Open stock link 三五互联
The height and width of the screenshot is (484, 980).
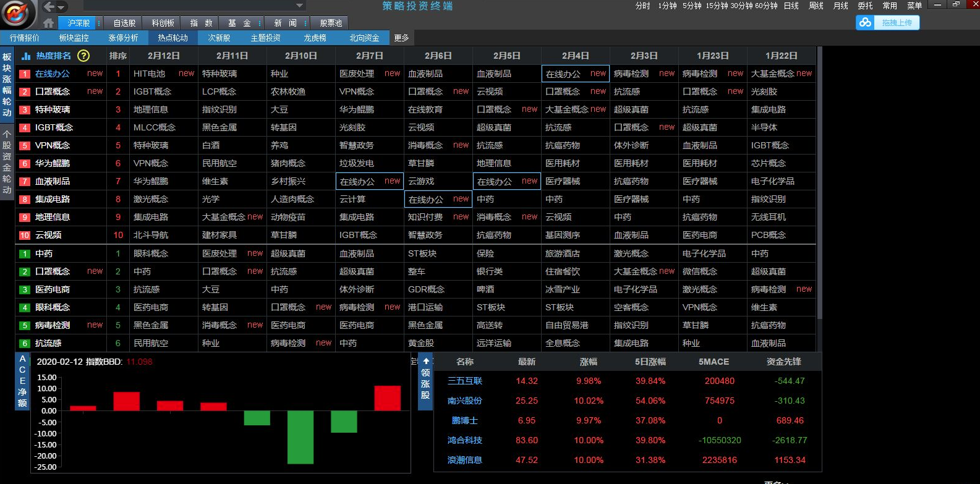pos(465,381)
